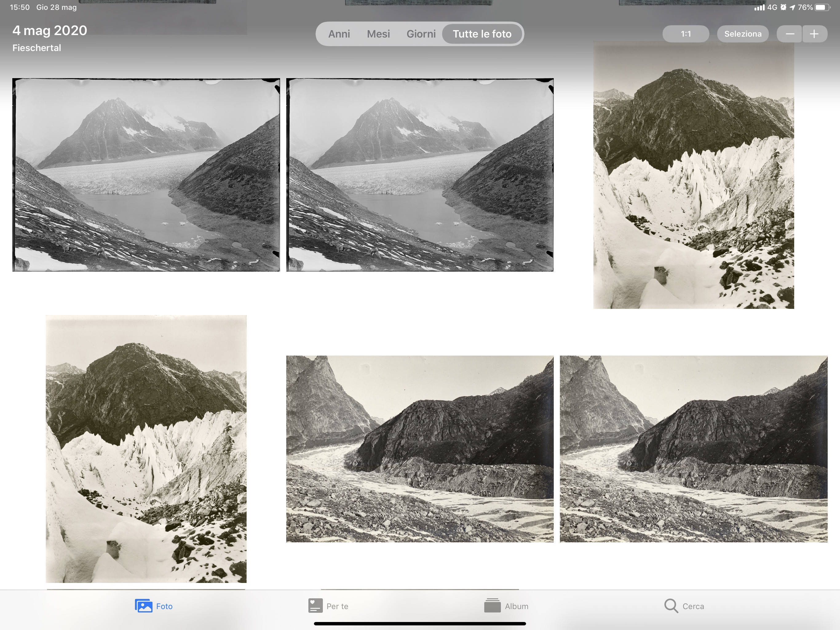Viewport: 840px width, 630px height.
Task: Open the Album tab
Action: (x=506, y=606)
